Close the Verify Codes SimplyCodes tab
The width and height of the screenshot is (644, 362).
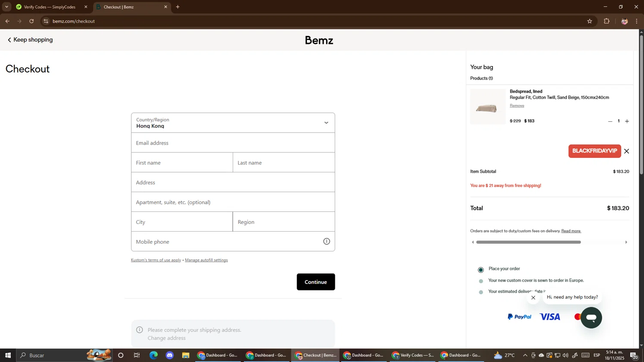pos(85,7)
